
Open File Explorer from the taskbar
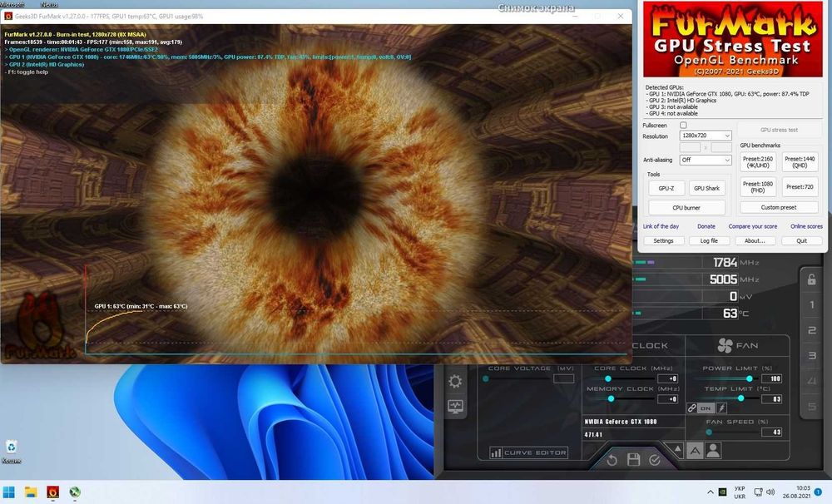31,492
